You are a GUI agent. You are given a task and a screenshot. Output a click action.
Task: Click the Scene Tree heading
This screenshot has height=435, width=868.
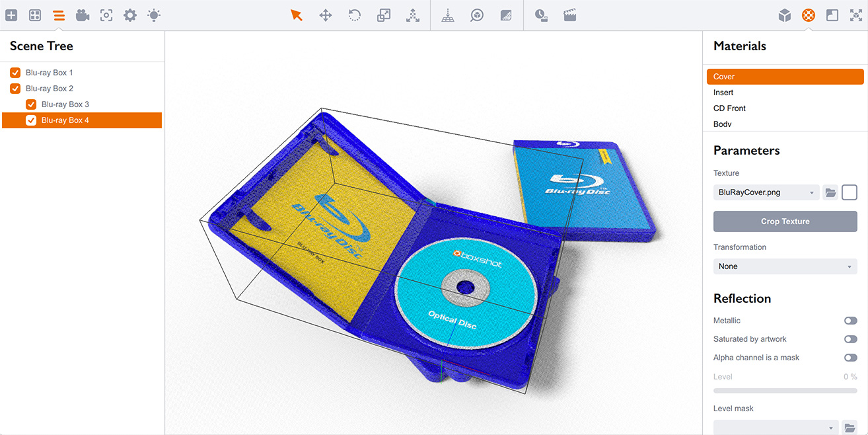tap(42, 46)
